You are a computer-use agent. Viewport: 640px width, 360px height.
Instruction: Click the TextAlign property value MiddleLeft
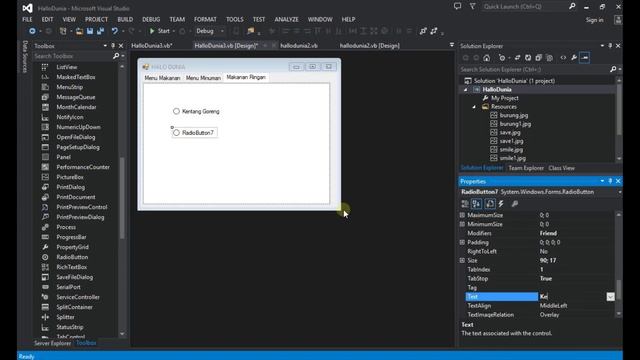pos(553,306)
